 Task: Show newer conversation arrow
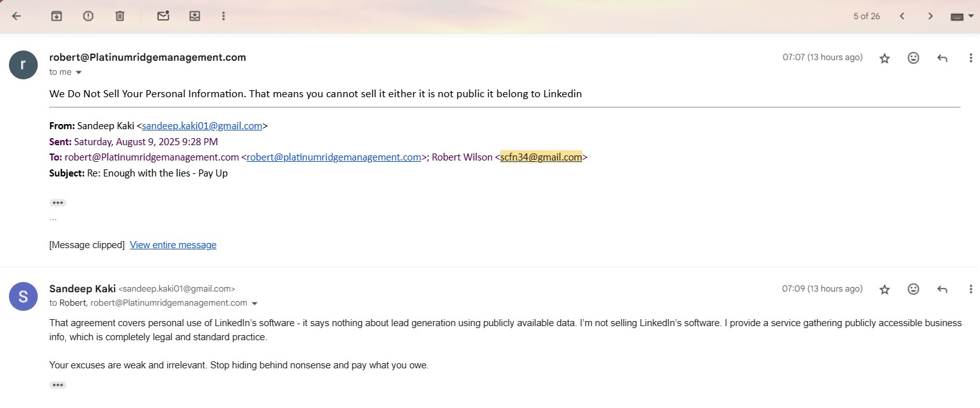click(x=902, y=16)
